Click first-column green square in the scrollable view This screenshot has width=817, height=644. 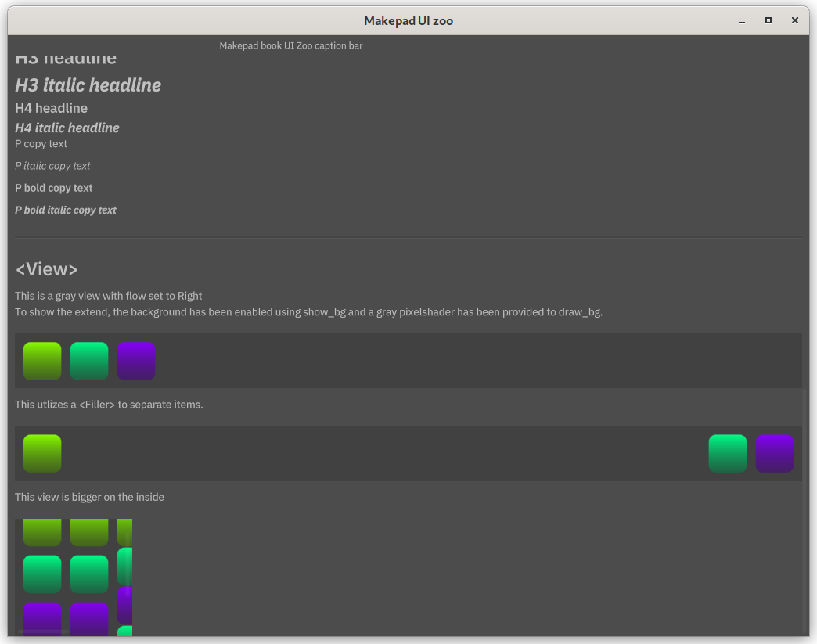42,574
